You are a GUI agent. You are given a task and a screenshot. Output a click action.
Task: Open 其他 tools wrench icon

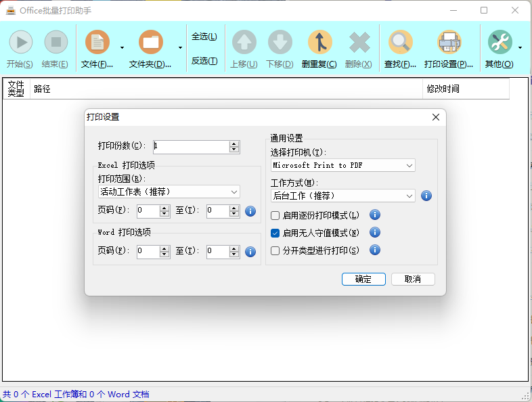click(500, 42)
